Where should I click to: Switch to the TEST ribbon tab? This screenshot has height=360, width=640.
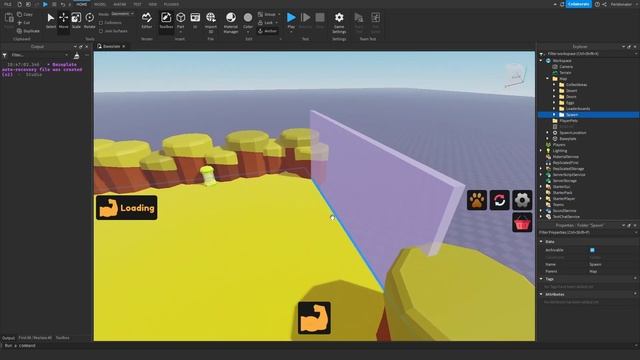[x=138, y=4]
